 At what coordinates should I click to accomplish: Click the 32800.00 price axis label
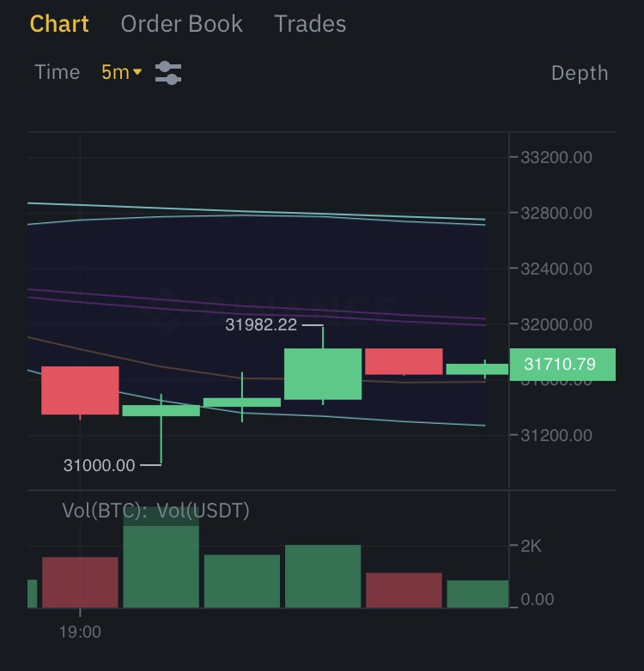pos(556,213)
